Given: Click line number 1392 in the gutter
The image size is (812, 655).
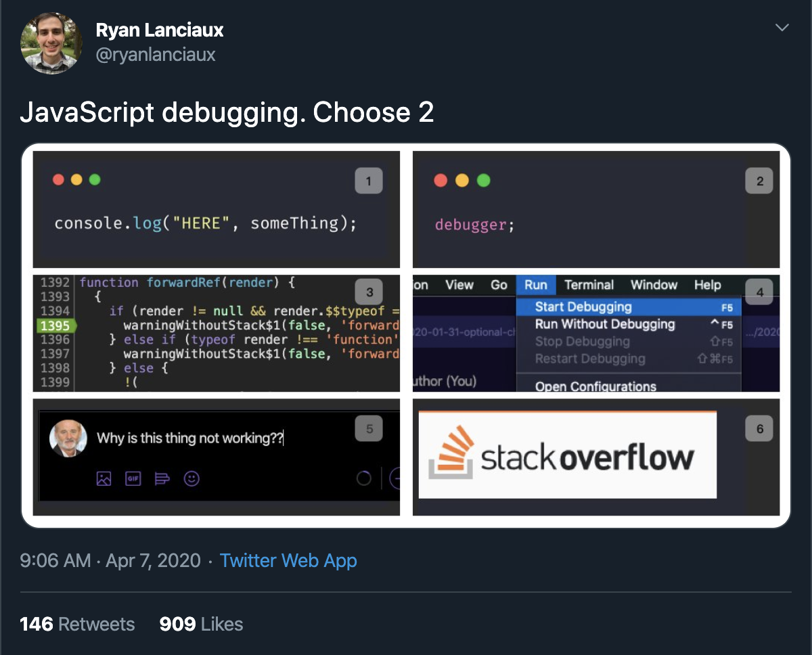Looking at the screenshot, I should [55, 282].
